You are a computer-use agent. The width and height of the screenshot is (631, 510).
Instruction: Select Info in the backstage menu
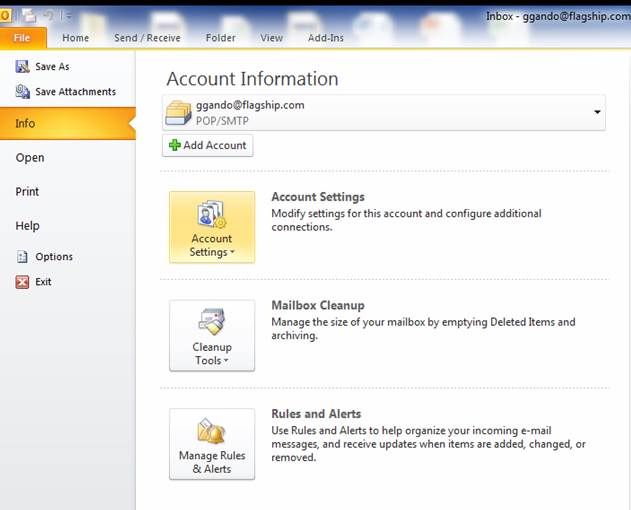click(68, 123)
